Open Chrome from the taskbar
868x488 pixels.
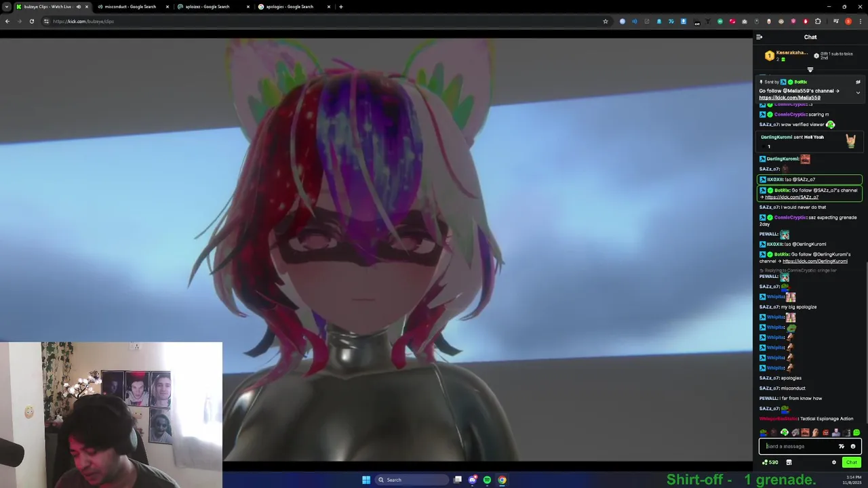(502, 480)
